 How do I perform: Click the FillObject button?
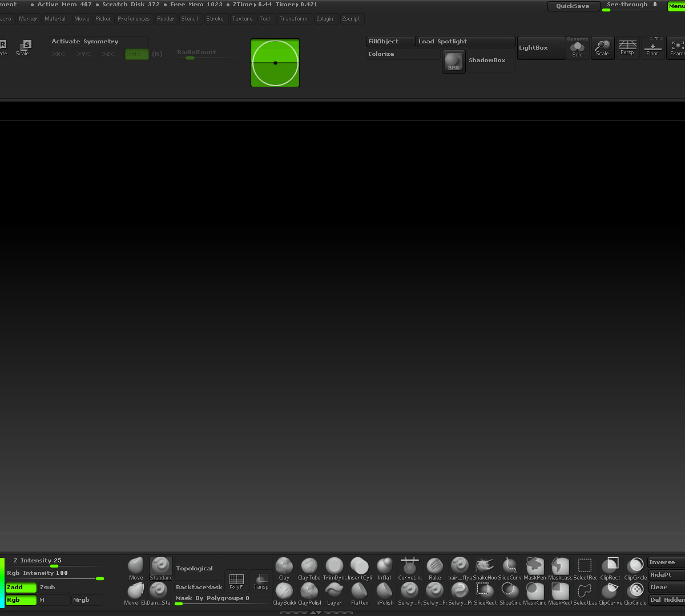click(x=391, y=42)
